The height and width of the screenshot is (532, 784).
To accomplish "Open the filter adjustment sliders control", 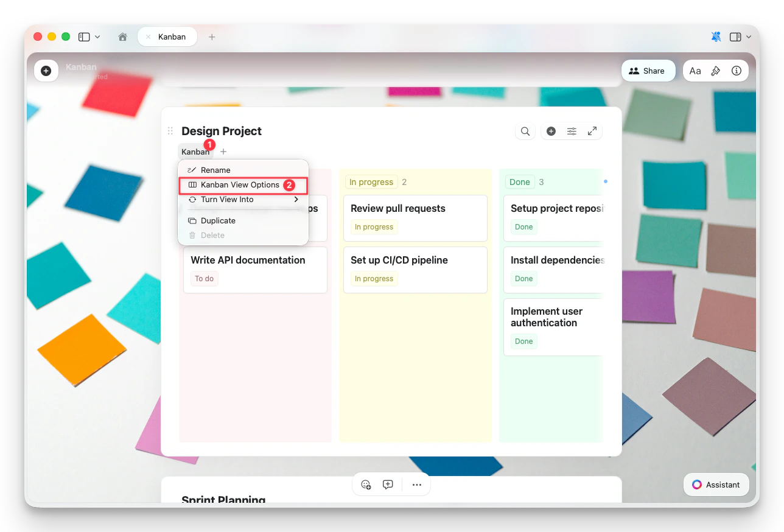I will [571, 131].
